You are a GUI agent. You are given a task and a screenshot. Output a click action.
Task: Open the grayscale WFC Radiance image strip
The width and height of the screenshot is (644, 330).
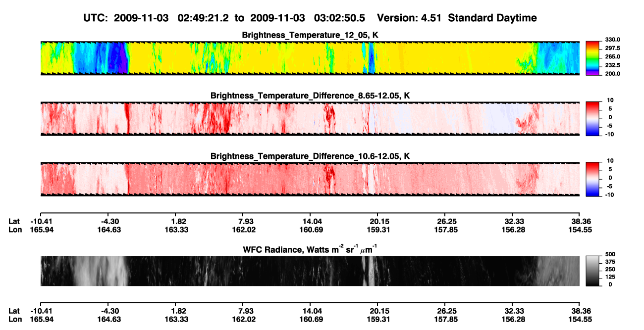(x=310, y=271)
